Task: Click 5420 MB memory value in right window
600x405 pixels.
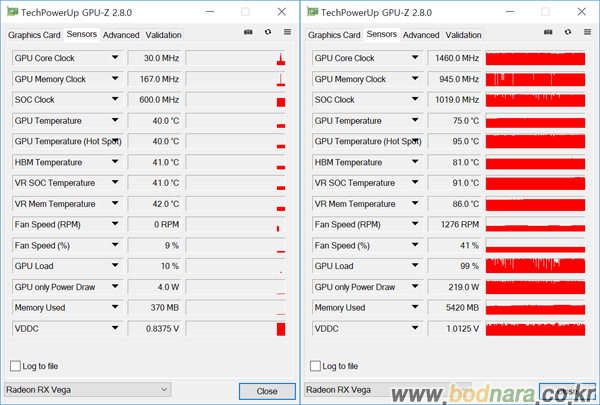Action: [454, 307]
